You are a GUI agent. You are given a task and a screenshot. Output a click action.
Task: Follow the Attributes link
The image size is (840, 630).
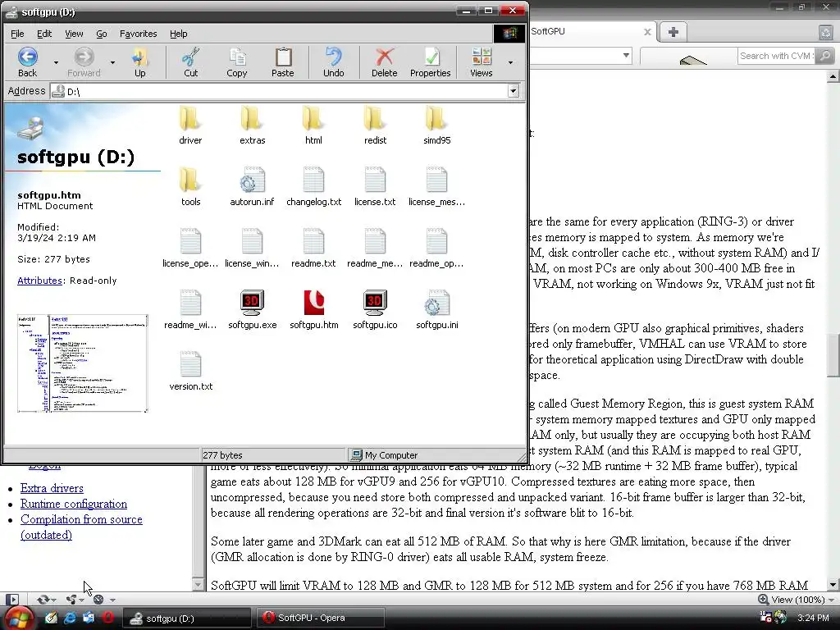[39, 281]
